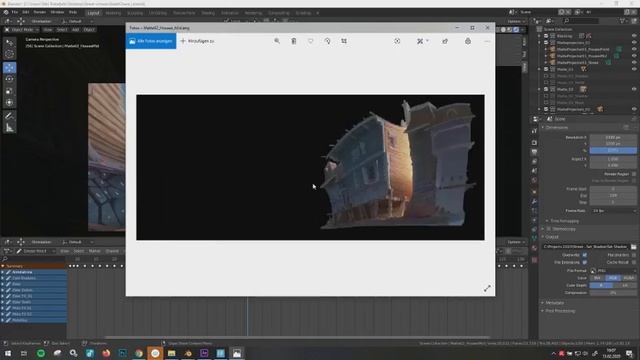Click Alle Fotos anzeigen button
Image resolution: width=640 pixels, height=360 pixels.
coord(151,41)
